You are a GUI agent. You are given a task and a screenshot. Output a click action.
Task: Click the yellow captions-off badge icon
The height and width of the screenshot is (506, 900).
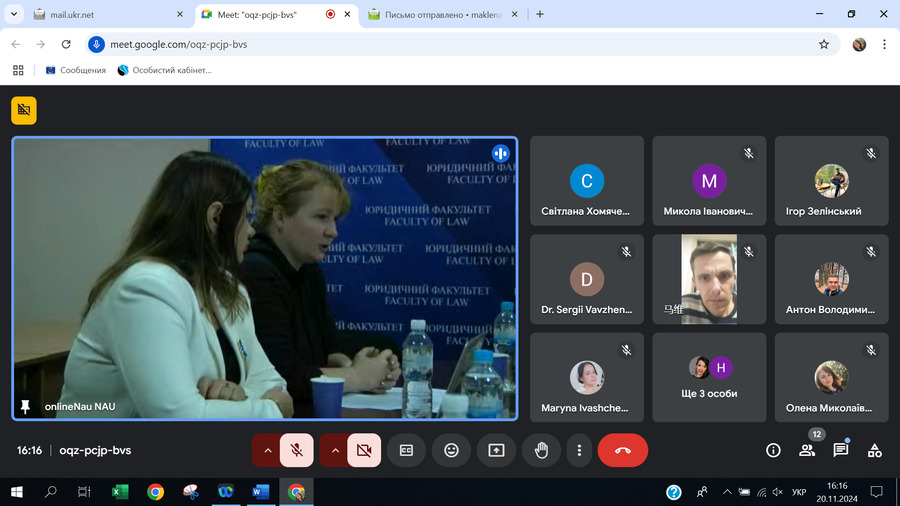pos(24,111)
